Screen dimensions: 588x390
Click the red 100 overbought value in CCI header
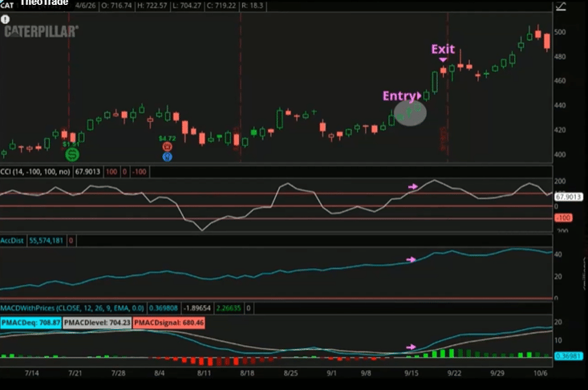tap(112, 172)
